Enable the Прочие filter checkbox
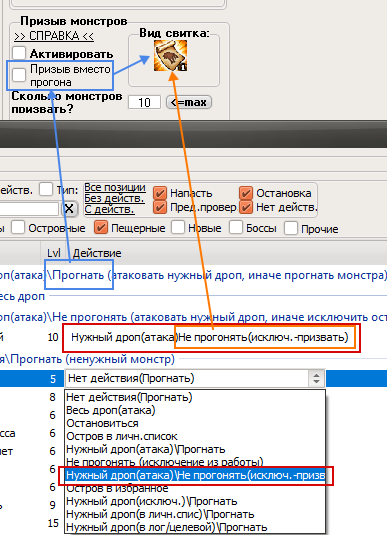387x535 pixels. 291,228
